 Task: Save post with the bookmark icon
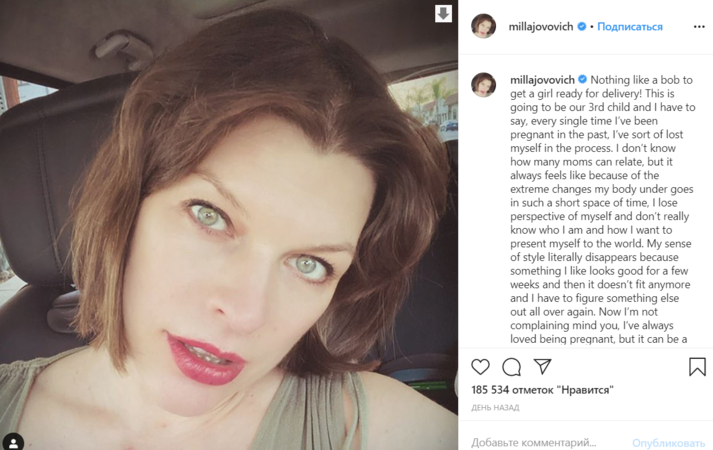[697, 367]
